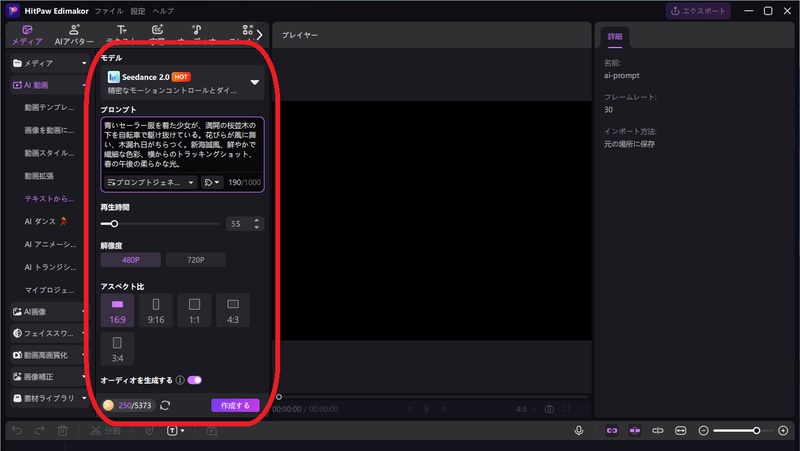The width and height of the screenshot is (800, 451).
Task: Select 画像を動画に... in the sidebar
Action: pyautogui.click(x=49, y=130)
